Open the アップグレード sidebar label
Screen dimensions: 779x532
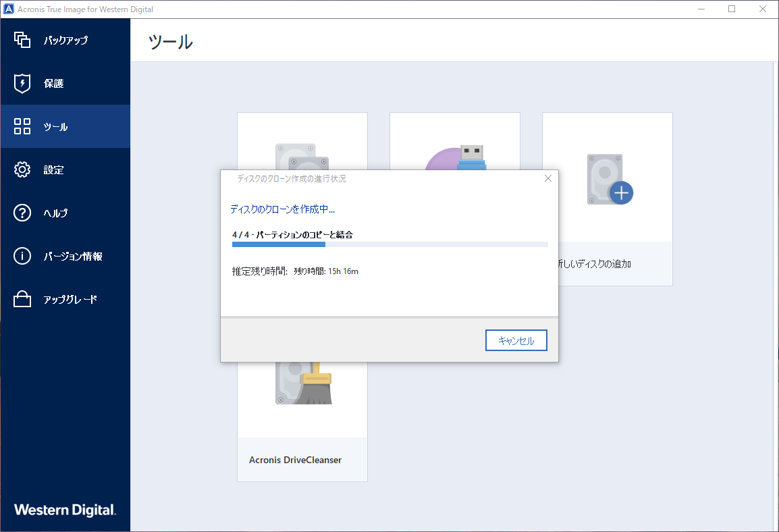pyautogui.click(x=70, y=300)
